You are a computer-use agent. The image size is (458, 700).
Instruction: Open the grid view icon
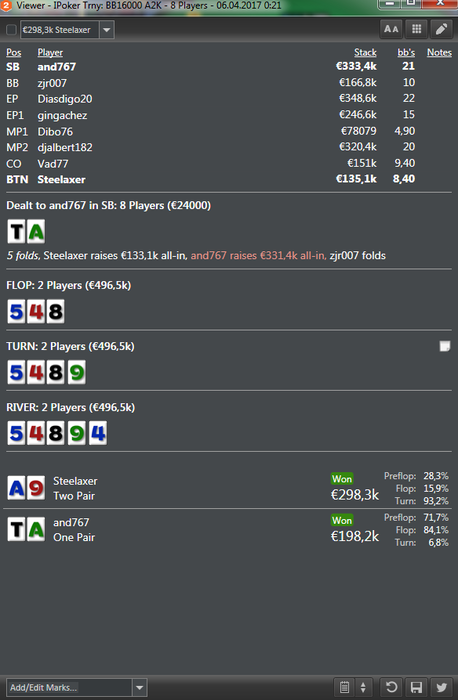pos(416,29)
